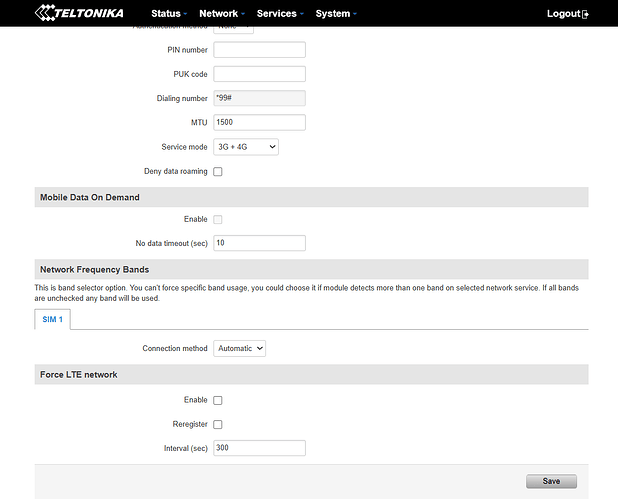
Task: Open the Network menu
Action: click(x=222, y=14)
